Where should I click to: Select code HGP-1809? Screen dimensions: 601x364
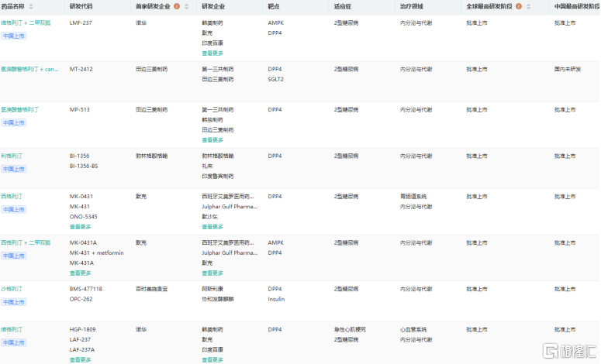[x=82, y=330]
